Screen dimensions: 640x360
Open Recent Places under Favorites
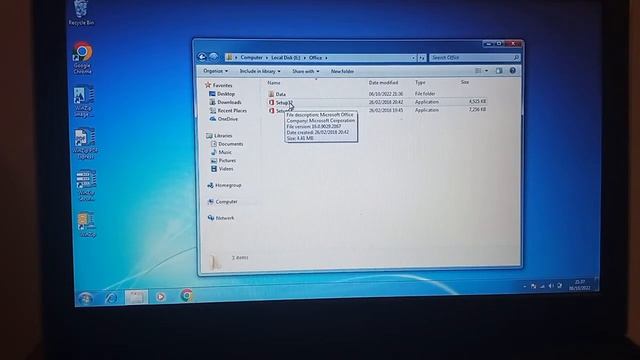pos(232,111)
